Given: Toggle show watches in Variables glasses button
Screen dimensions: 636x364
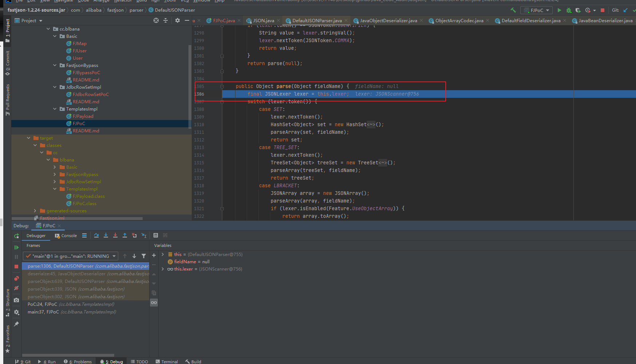Looking at the screenshot, I should [154, 303].
